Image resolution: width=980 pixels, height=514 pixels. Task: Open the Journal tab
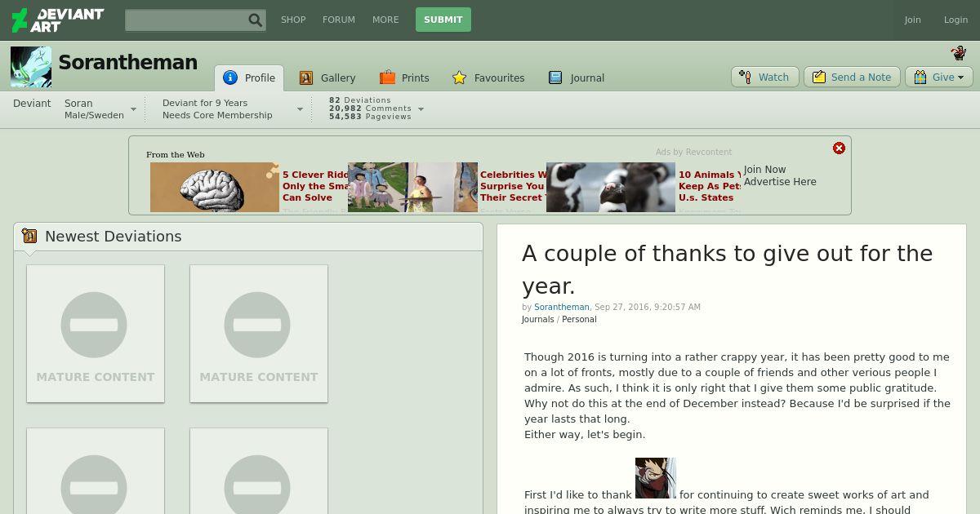pyautogui.click(x=577, y=78)
